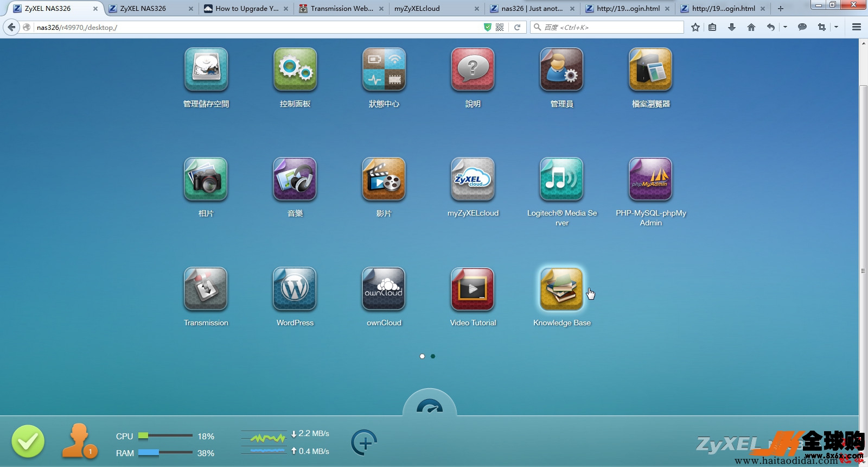Click the plus add-widget circle icon
This screenshot has width=868, height=467.
365,443
